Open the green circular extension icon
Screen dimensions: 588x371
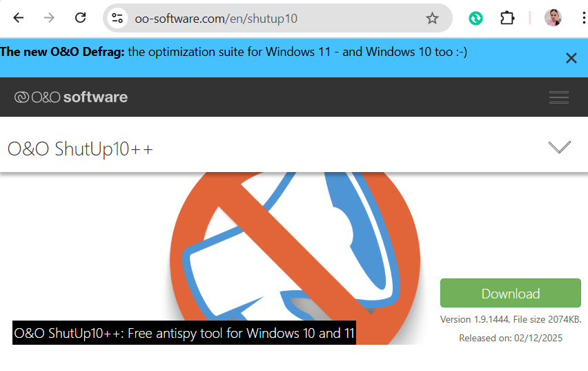click(476, 18)
